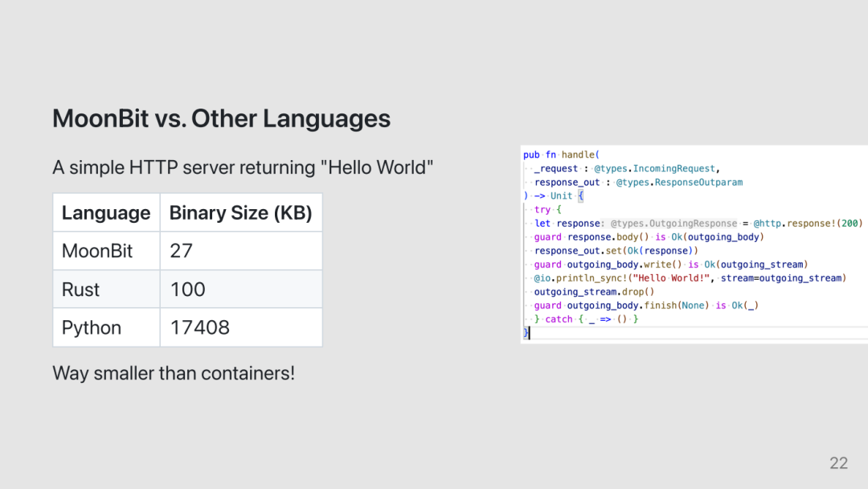
Task: Click the slide number 22
Action: (x=838, y=462)
